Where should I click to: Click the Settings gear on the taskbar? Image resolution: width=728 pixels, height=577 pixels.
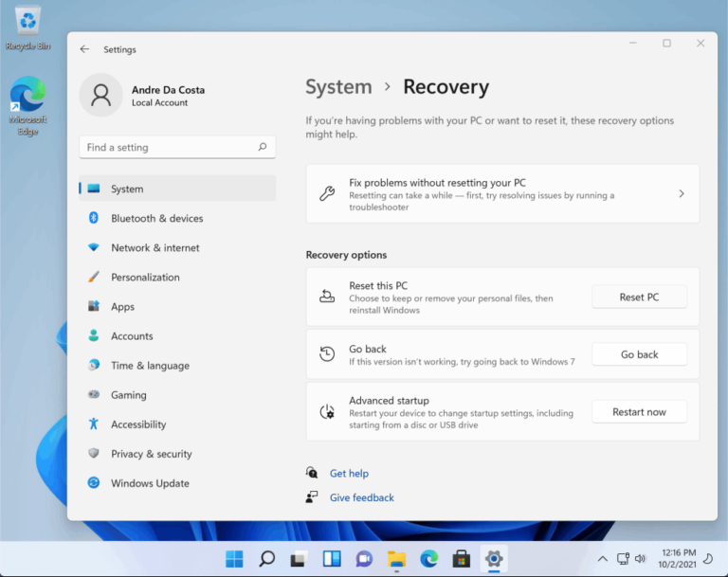pos(494,559)
